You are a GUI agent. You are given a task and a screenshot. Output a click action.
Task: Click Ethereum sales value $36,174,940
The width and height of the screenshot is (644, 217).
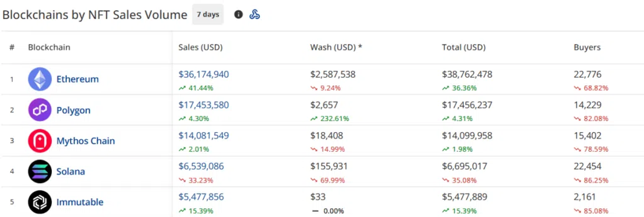203,74
